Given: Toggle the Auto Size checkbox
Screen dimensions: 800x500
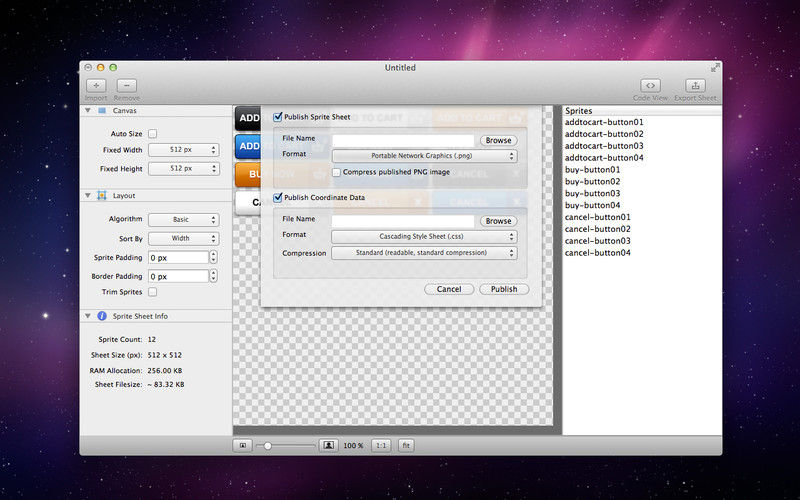Looking at the screenshot, I should 153,134.
